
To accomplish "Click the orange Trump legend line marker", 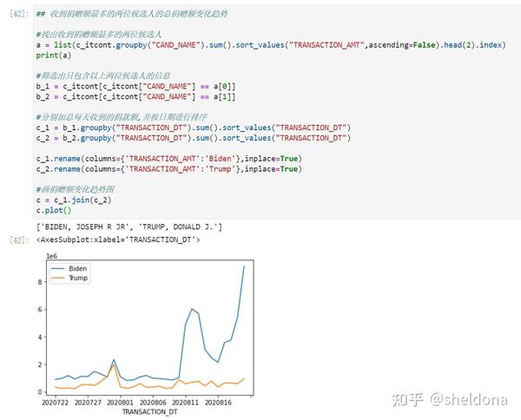I will (59, 279).
